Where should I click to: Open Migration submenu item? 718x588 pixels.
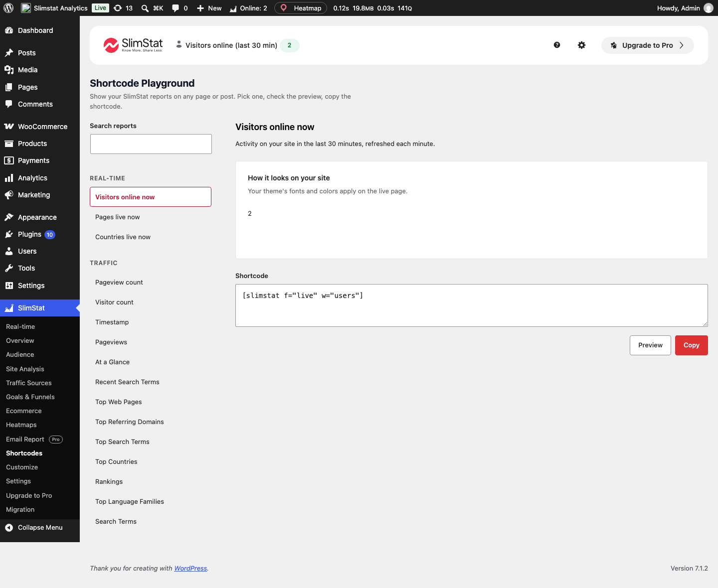[x=20, y=509]
